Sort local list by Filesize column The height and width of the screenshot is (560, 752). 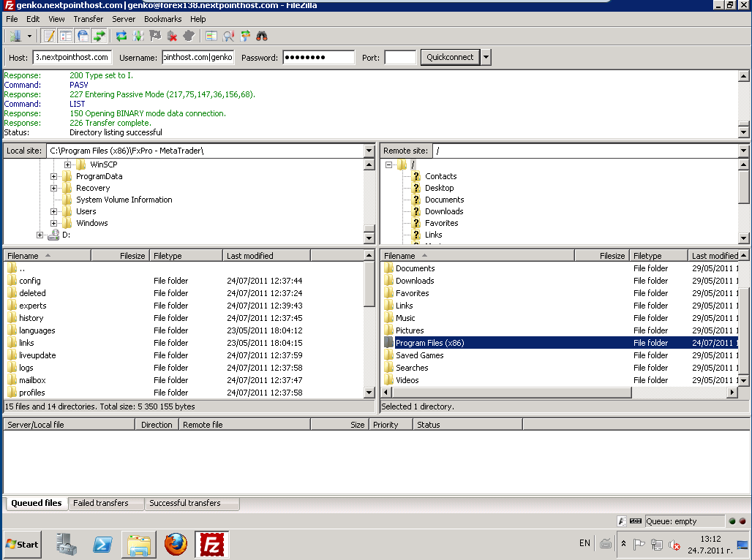120,256
